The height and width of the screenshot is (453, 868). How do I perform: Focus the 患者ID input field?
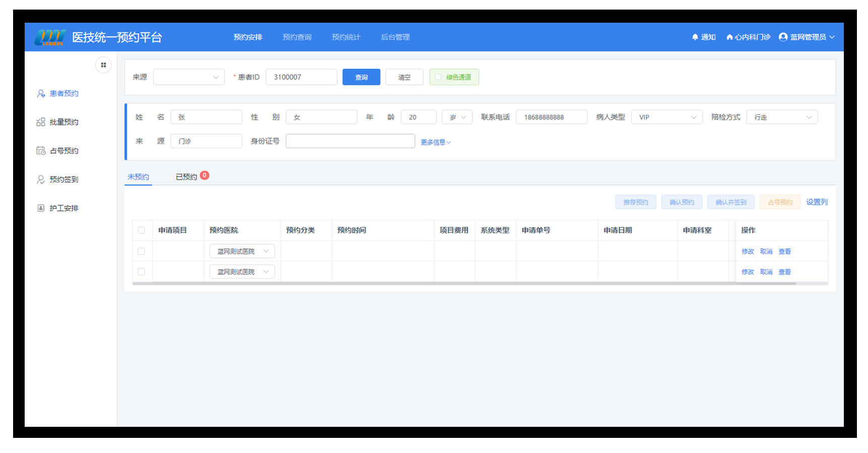point(302,77)
